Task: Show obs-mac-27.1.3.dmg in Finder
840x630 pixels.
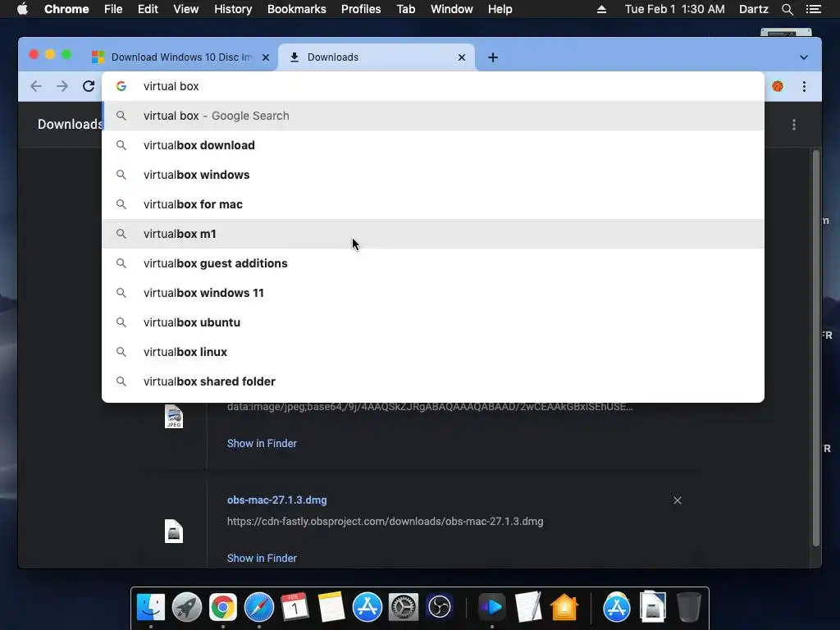Action: click(x=262, y=558)
